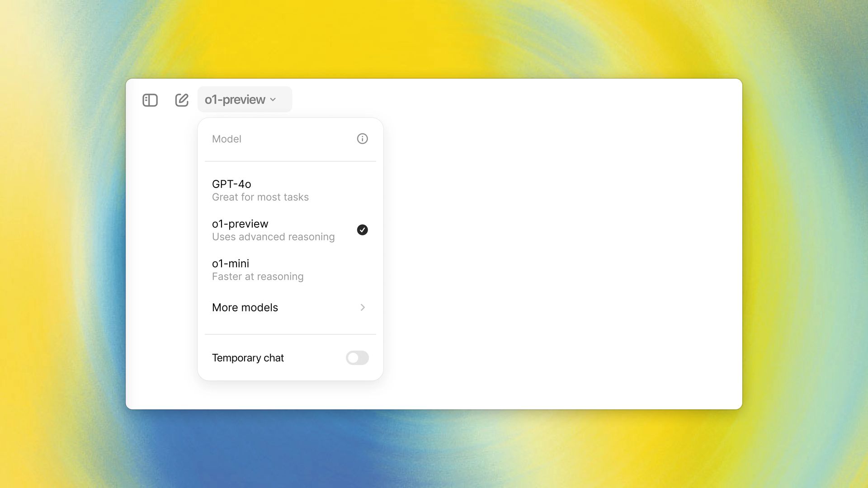Click the chevron arrow on More models
868x488 pixels.
pyautogui.click(x=363, y=307)
